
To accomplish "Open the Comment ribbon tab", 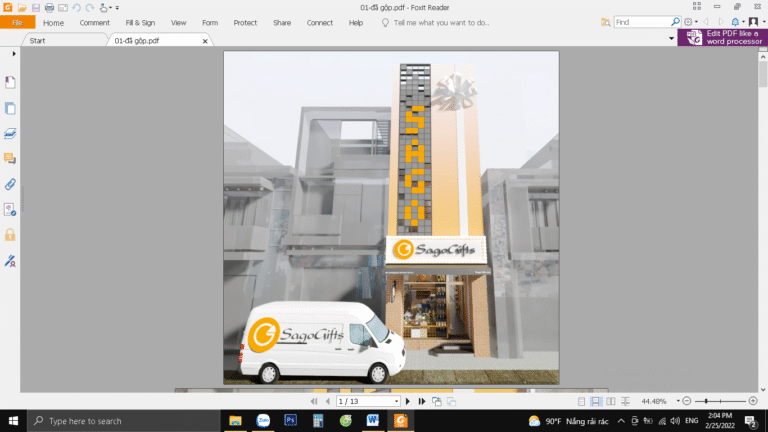I will pos(95,23).
